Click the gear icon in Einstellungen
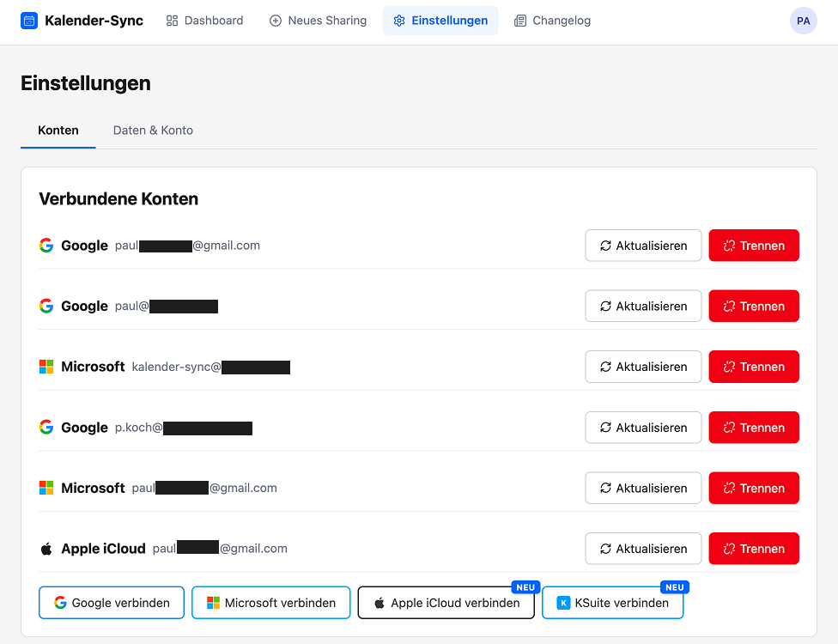The height and width of the screenshot is (644, 838). click(399, 20)
